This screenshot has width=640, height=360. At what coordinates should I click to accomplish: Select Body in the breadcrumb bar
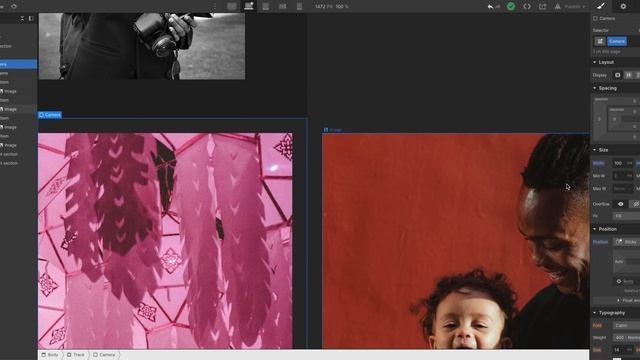point(50,355)
